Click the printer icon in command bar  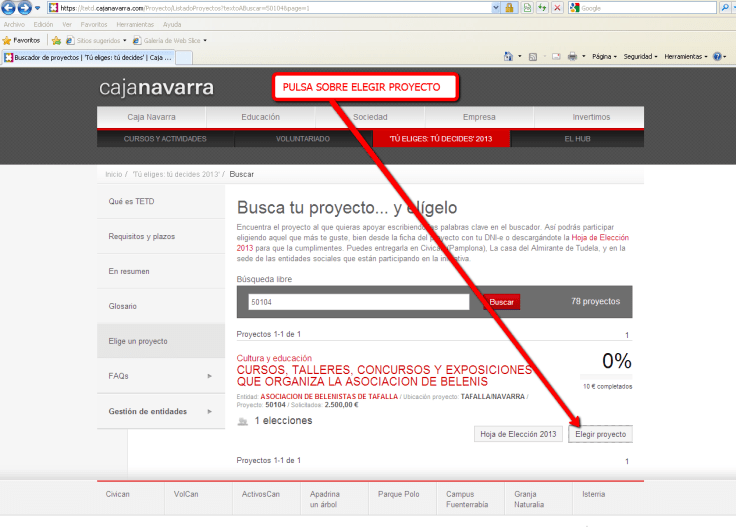(572, 57)
